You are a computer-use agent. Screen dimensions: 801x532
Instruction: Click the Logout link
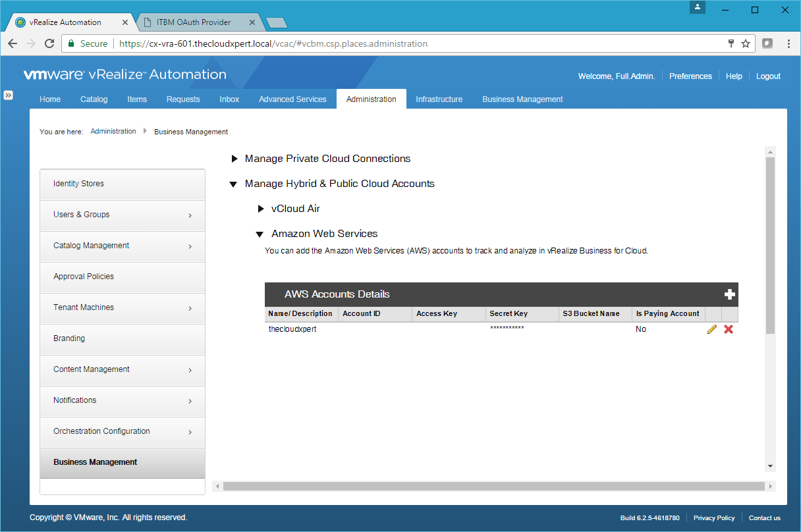coord(768,76)
